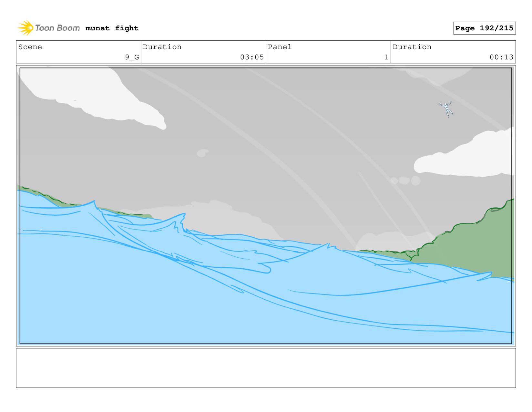Click the storyboard panel ocean drawing

click(x=266, y=206)
